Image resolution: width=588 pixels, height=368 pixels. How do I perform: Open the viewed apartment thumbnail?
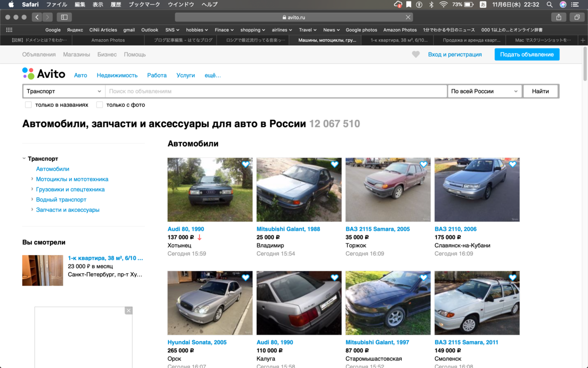[43, 270]
